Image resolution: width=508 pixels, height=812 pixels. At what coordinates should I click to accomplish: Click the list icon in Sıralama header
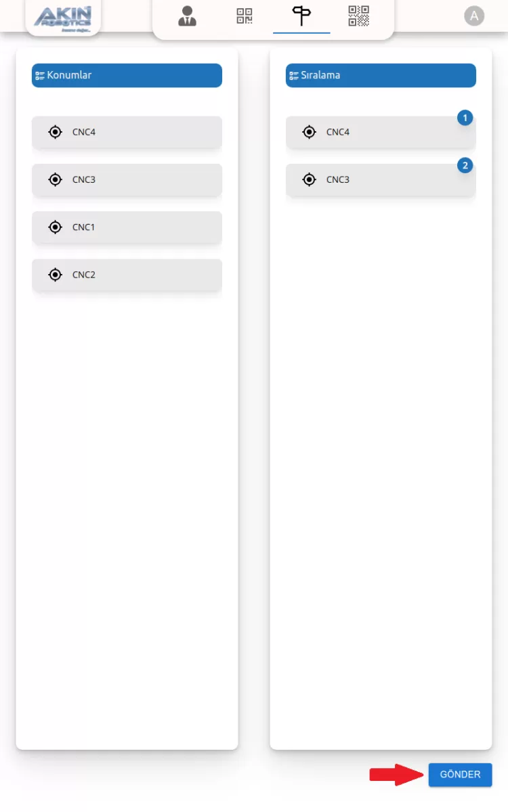pyautogui.click(x=294, y=75)
